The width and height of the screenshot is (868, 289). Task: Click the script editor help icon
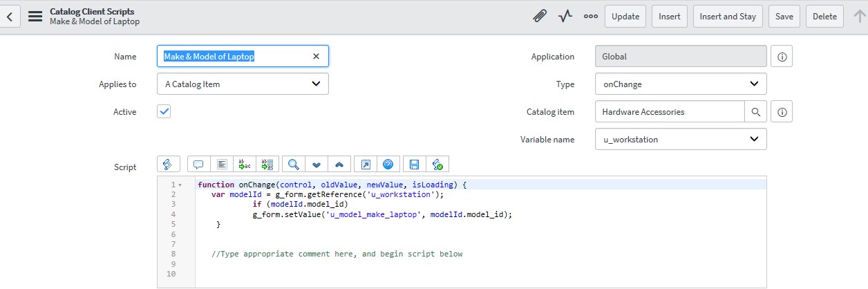coord(388,165)
